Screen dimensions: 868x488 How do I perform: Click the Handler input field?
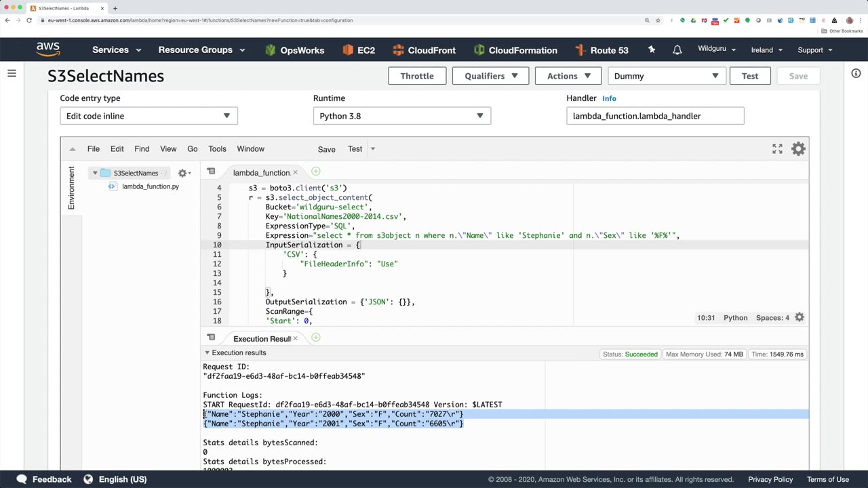click(654, 116)
